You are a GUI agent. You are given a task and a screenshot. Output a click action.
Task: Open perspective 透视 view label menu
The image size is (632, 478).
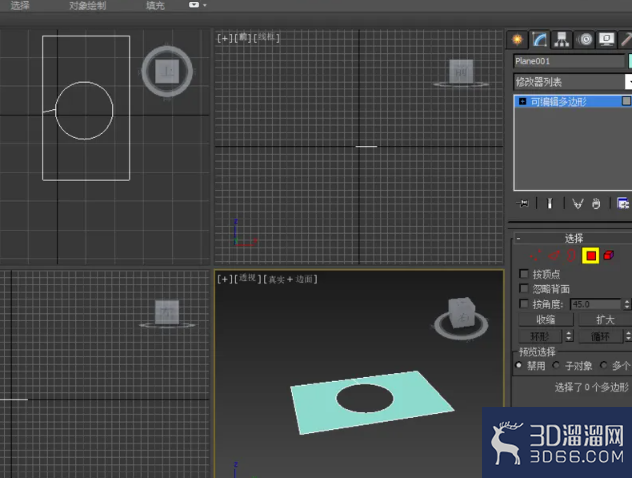coord(248,278)
